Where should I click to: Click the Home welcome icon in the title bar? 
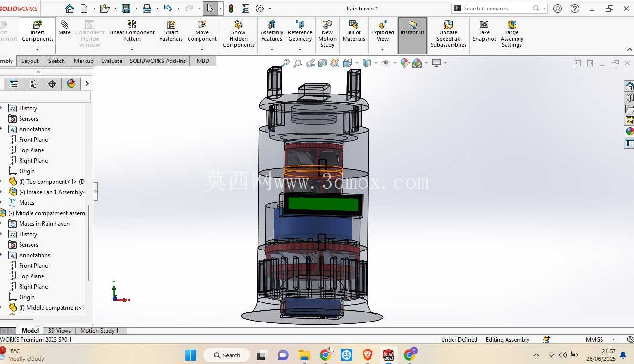coord(70,9)
